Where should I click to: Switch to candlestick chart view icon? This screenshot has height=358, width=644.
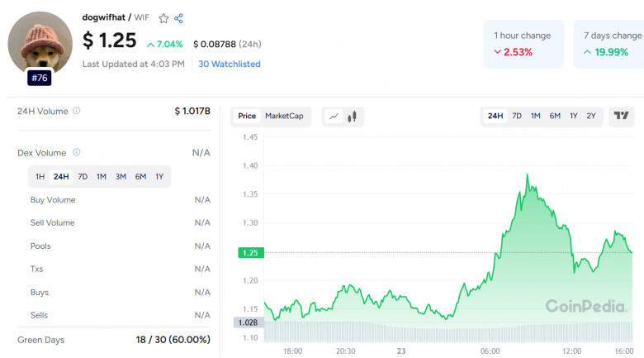click(x=352, y=117)
